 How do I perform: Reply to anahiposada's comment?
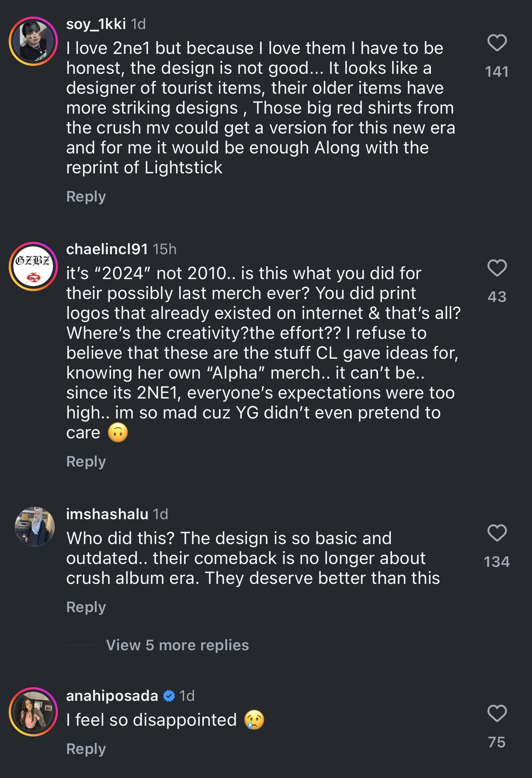click(x=86, y=749)
